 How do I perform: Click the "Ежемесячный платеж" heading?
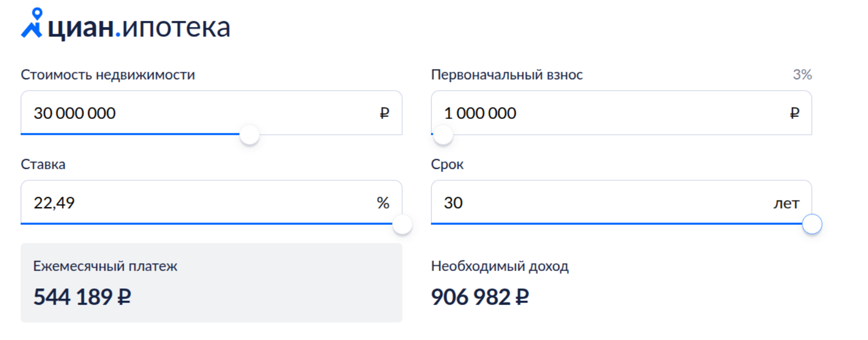coord(105,266)
